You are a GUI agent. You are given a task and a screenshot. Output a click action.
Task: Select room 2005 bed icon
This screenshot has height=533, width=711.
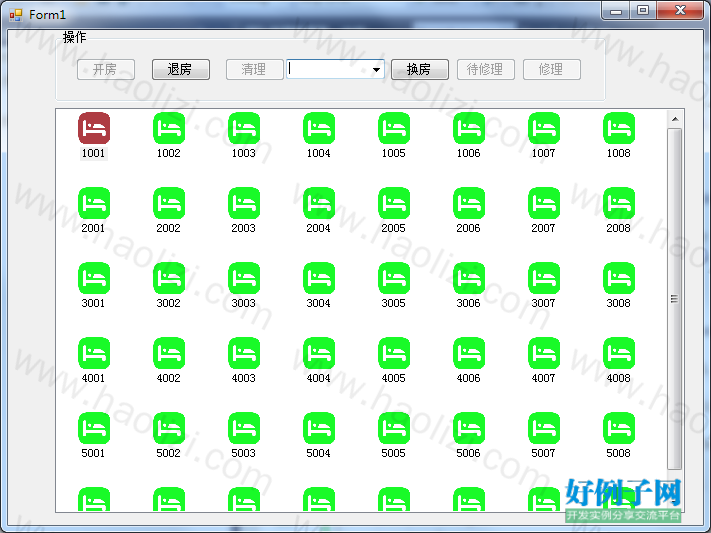click(394, 203)
